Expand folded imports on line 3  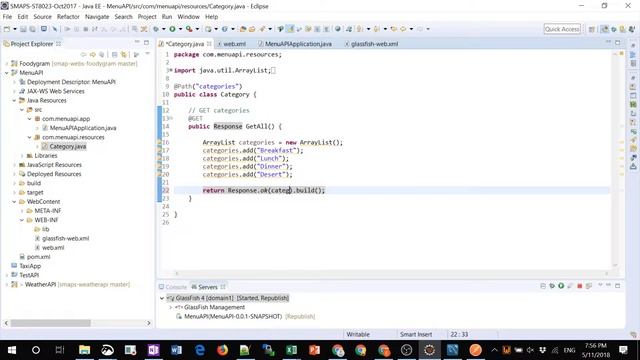pos(171,71)
